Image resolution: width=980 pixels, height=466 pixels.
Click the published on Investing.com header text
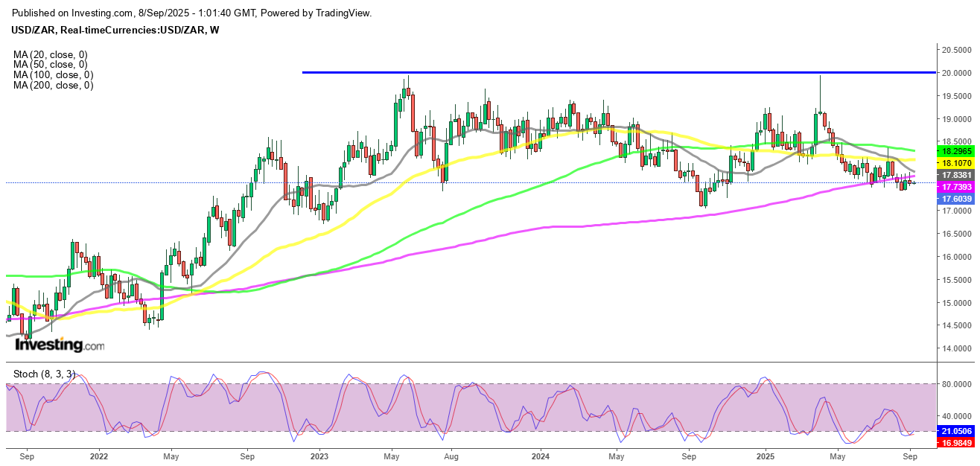tap(193, 13)
